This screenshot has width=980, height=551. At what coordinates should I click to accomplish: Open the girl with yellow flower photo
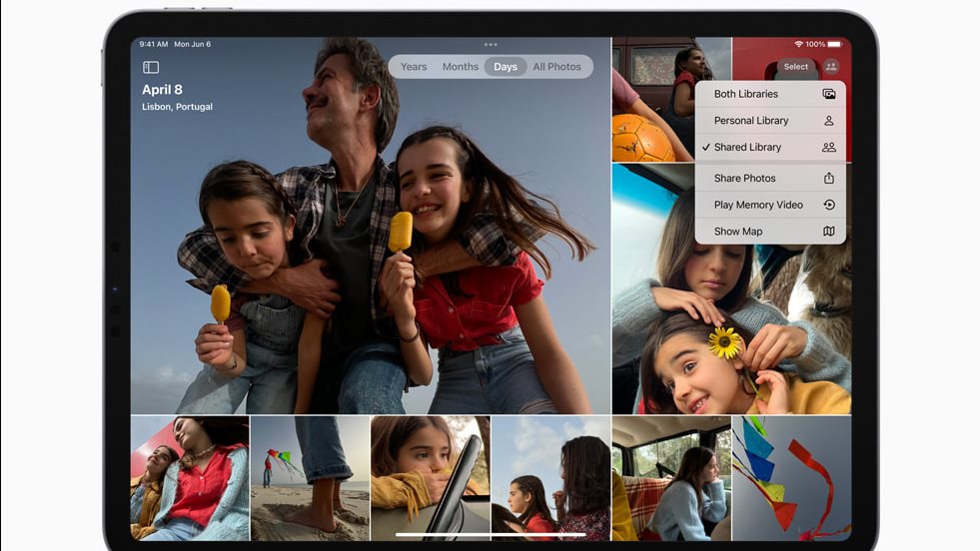pyautogui.click(x=730, y=329)
